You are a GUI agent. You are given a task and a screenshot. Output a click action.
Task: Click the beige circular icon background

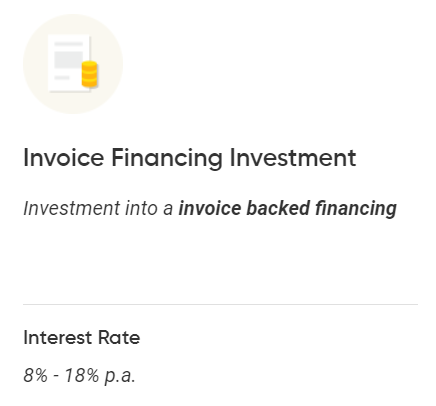(x=73, y=64)
